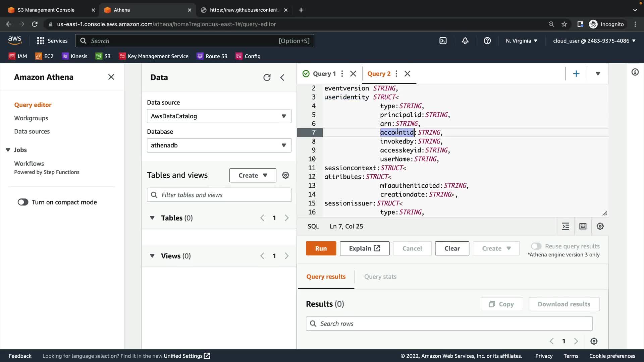644x362 pixels.
Task: Click the format query icon
Action: pyautogui.click(x=566, y=226)
